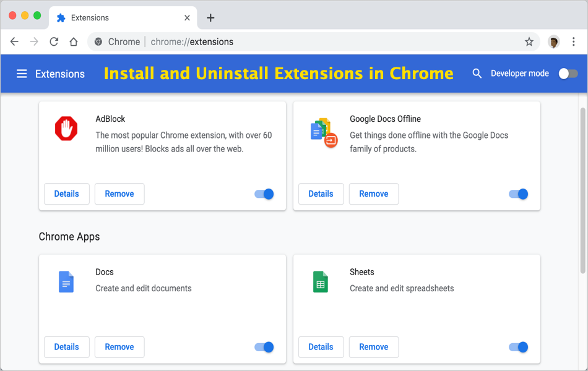Click the 'Create and edit documents' description
Screen dimensions: 588x371
[x=143, y=288]
